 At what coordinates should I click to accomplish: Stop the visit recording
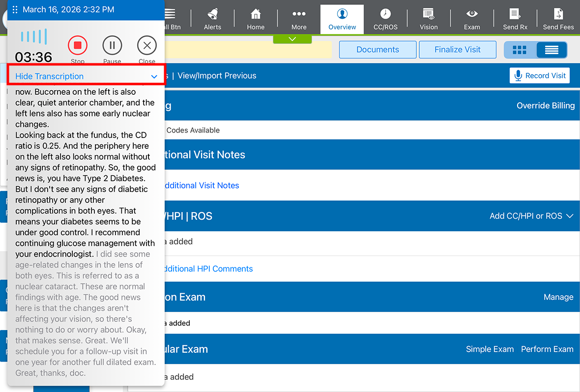click(x=77, y=46)
